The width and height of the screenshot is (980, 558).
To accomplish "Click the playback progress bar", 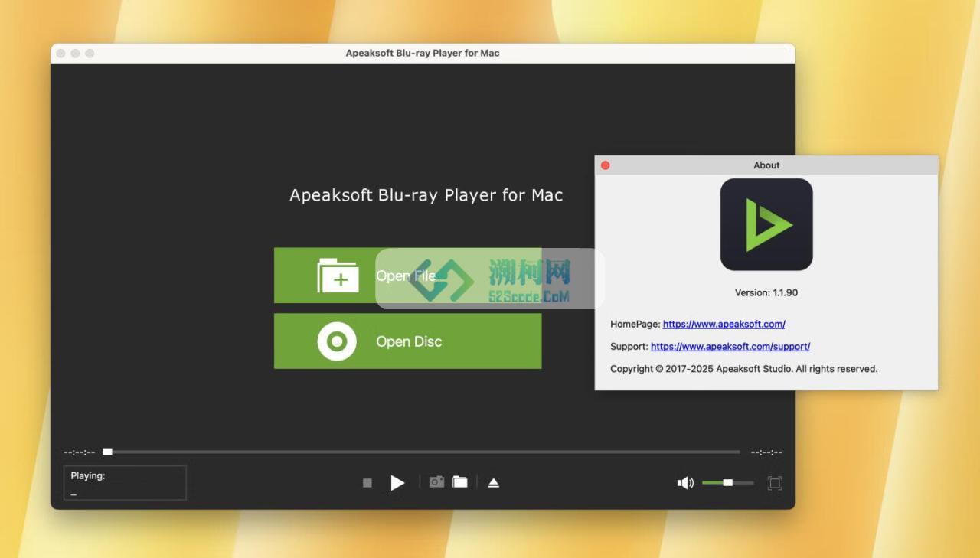I will 422,452.
